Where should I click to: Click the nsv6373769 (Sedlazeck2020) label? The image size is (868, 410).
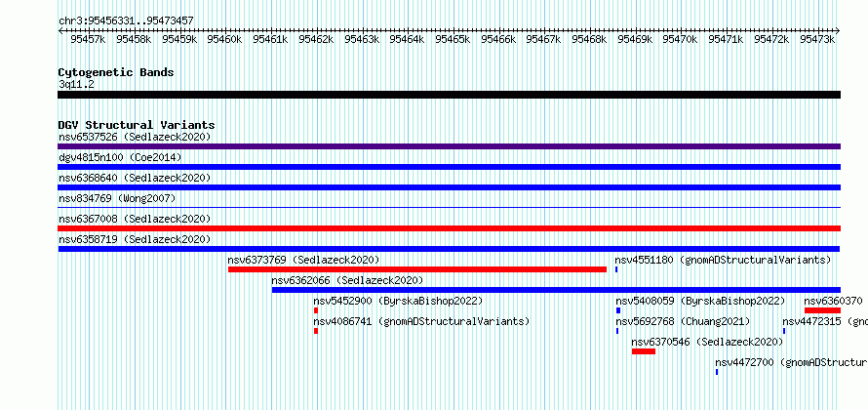(303, 260)
